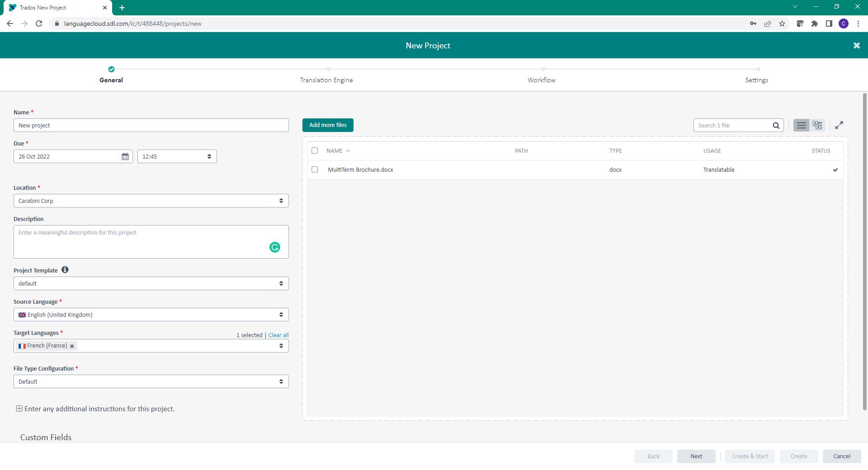This screenshot has height=470, width=868.
Task: Toggle the status checkmark on the file row
Action: click(x=835, y=169)
